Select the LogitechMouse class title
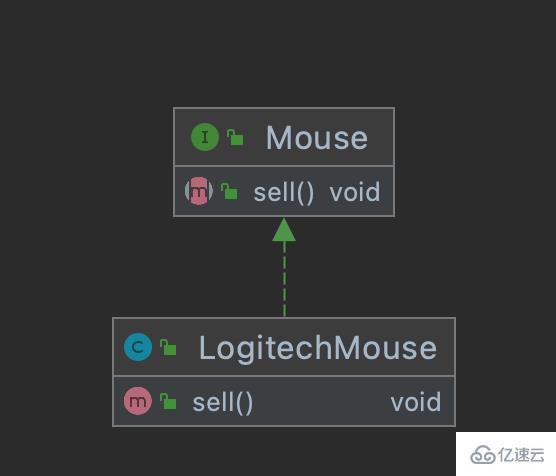Image resolution: width=556 pixels, height=476 pixels. point(318,348)
